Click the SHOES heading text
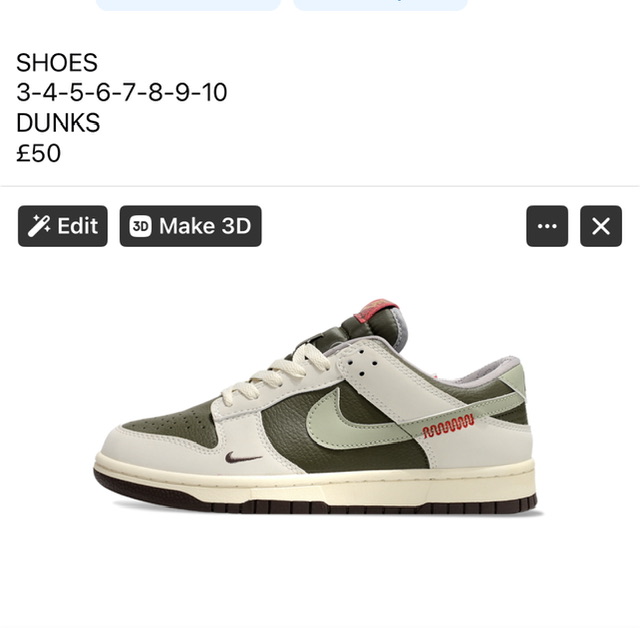640x628 pixels. click(x=57, y=62)
